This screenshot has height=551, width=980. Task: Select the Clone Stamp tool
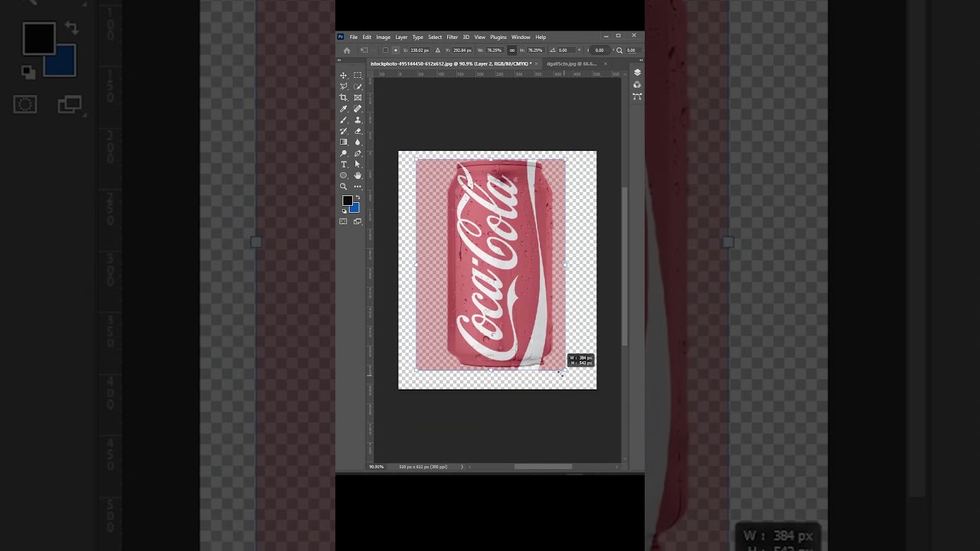[358, 119]
